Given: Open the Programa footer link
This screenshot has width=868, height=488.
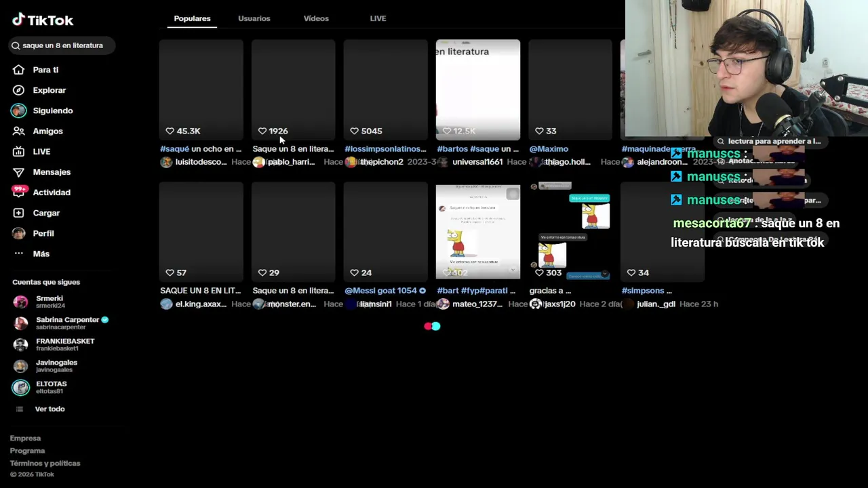Looking at the screenshot, I should 27,451.
